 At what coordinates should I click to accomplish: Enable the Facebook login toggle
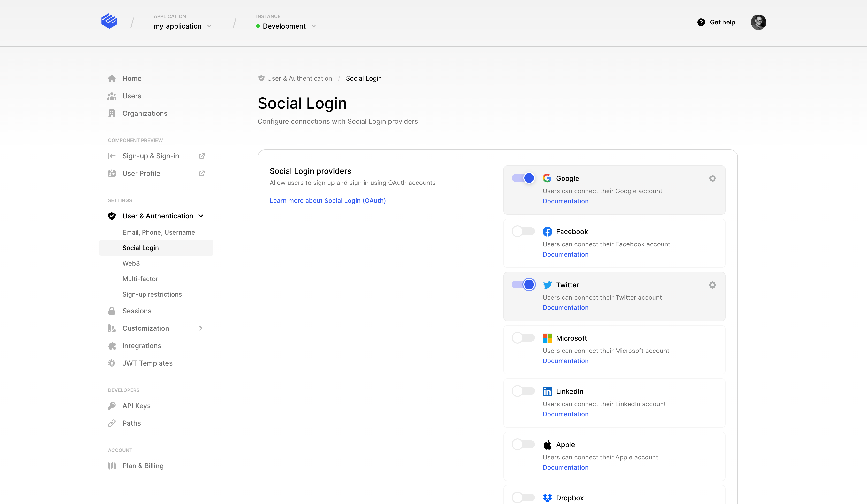point(523,231)
